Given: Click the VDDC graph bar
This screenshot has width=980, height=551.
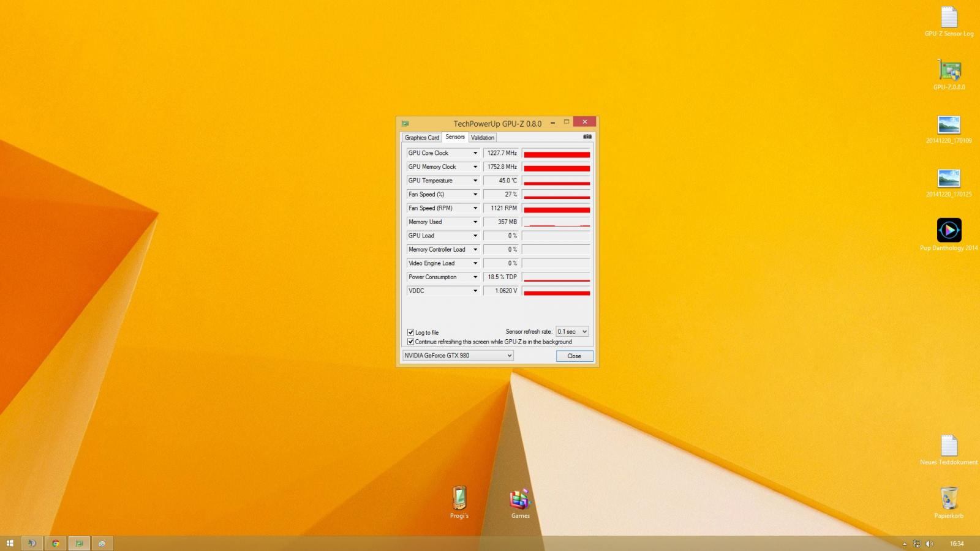Looking at the screenshot, I should pyautogui.click(x=556, y=291).
